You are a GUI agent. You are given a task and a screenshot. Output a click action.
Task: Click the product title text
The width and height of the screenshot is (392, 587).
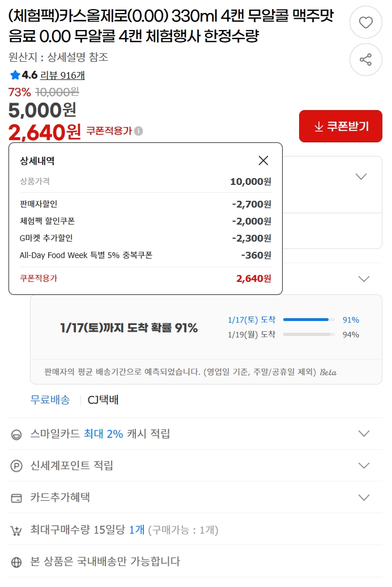pos(170,27)
